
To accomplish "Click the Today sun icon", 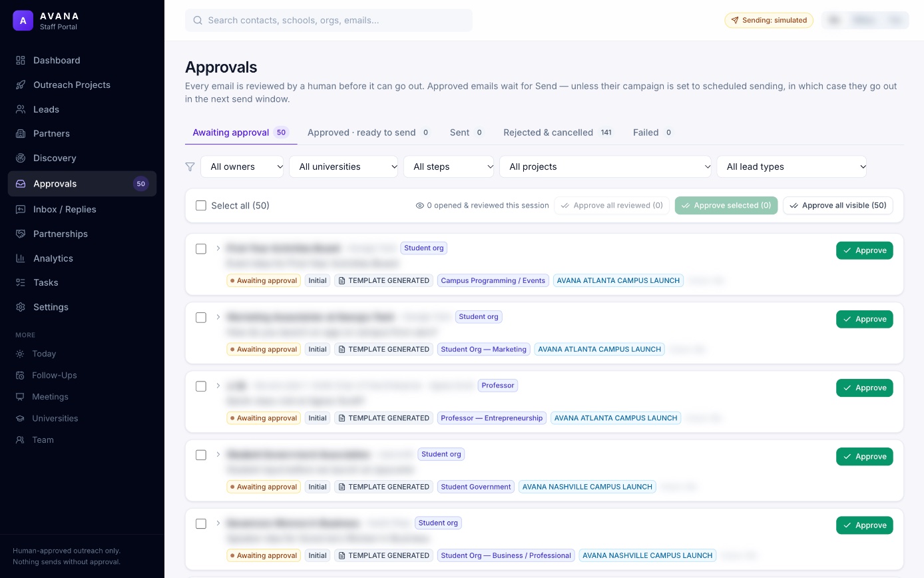I will click(20, 354).
